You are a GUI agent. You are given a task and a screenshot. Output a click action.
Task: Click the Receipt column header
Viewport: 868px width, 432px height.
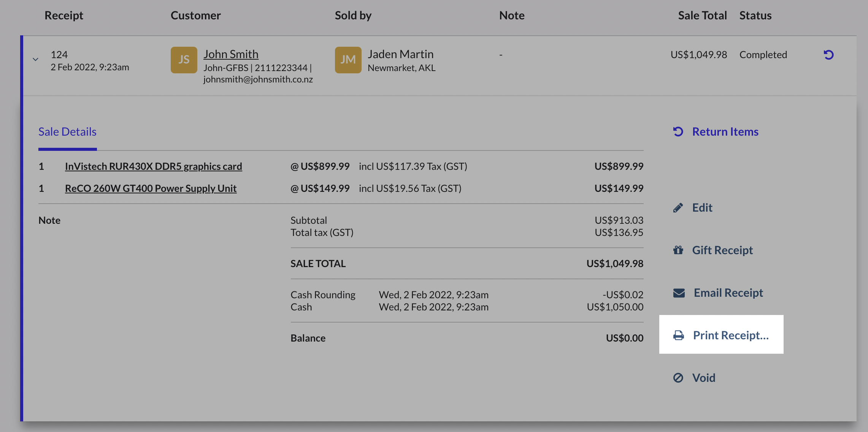tap(64, 16)
